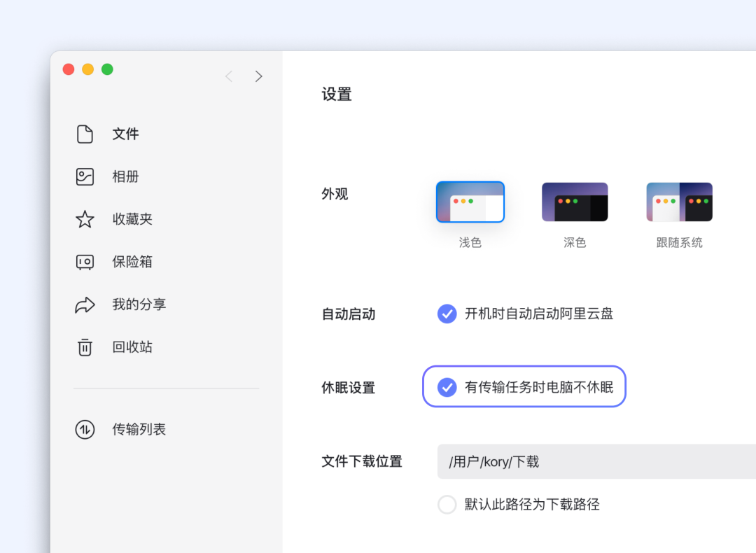This screenshot has width=756, height=553.
Task: Click the 默认此路径为下载路径 text
Action: point(532,505)
